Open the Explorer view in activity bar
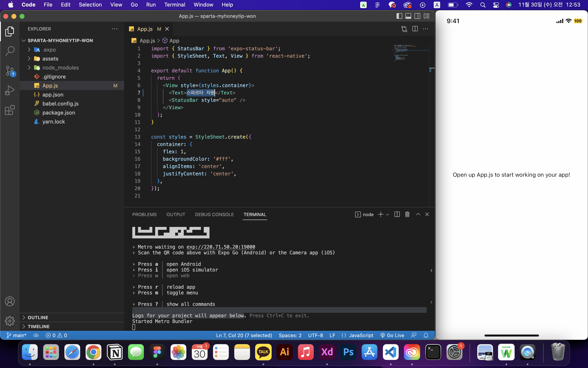This screenshot has height=368, width=588. coord(10,31)
